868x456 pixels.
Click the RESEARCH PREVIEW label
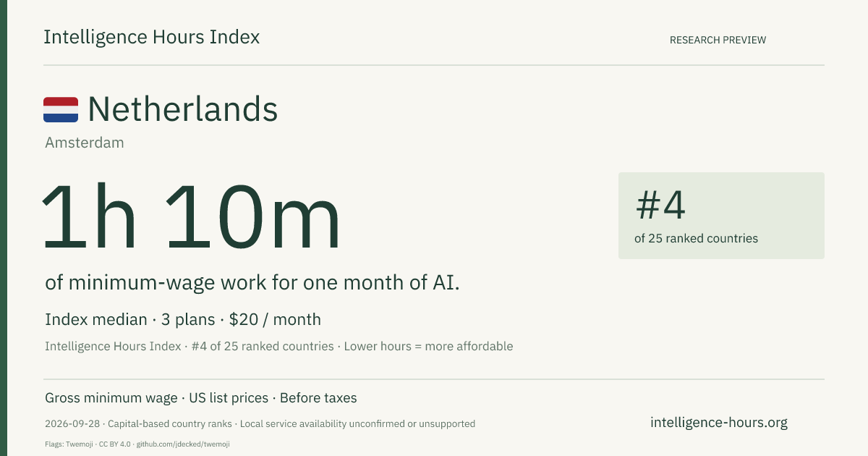pyautogui.click(x=718, y=40)
